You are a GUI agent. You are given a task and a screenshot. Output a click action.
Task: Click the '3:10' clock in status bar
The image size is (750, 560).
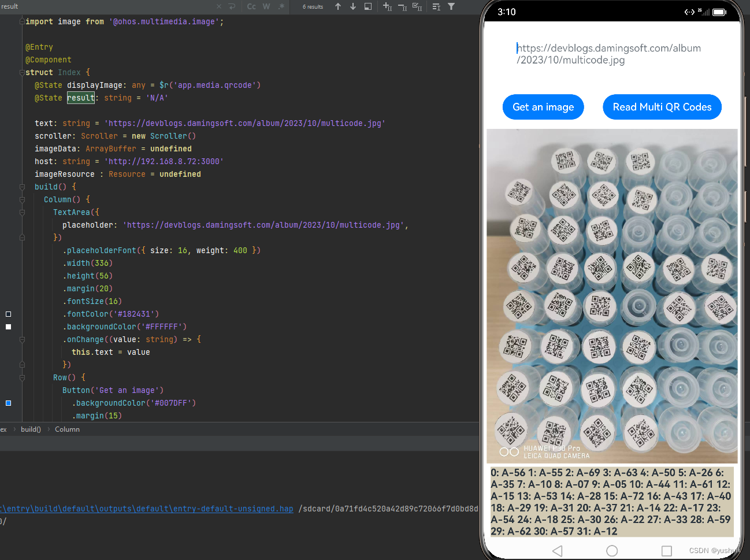tap(507, 12)
